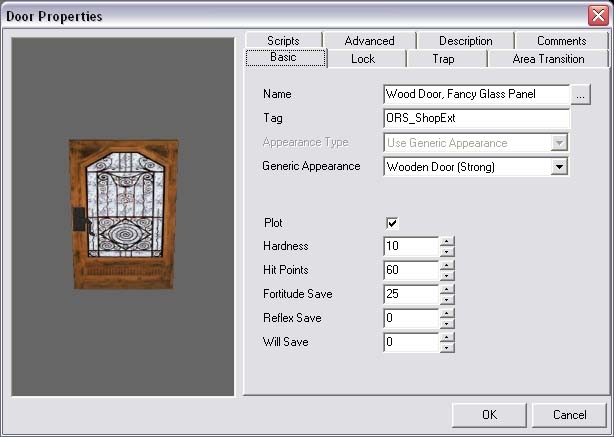Increase Hardness with the up arrow
This screenshot has width=614, height=437.
click(x=446, y=241)
